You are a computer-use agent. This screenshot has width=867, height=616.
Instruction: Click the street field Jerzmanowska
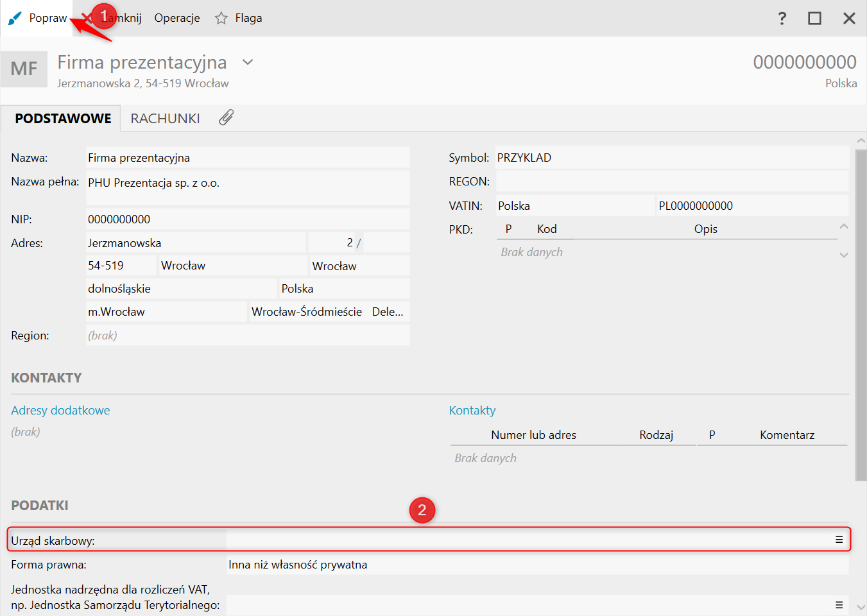(x=196, y=243)
